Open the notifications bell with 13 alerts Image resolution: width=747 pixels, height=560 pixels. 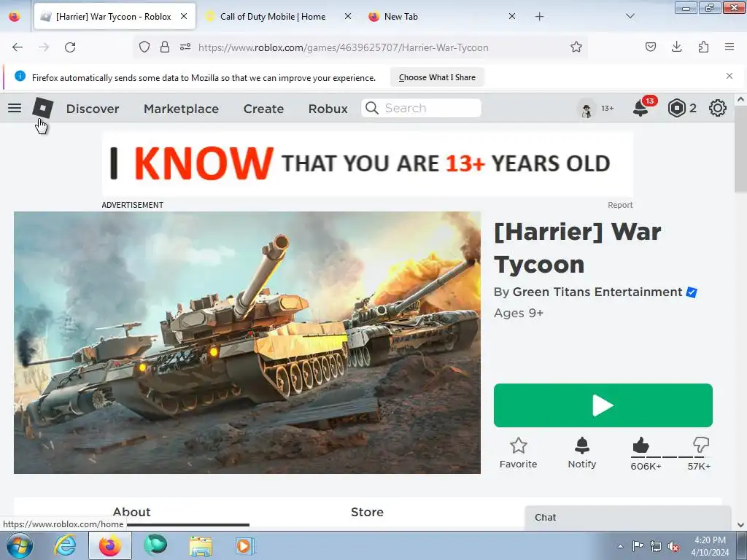[640, 108]
